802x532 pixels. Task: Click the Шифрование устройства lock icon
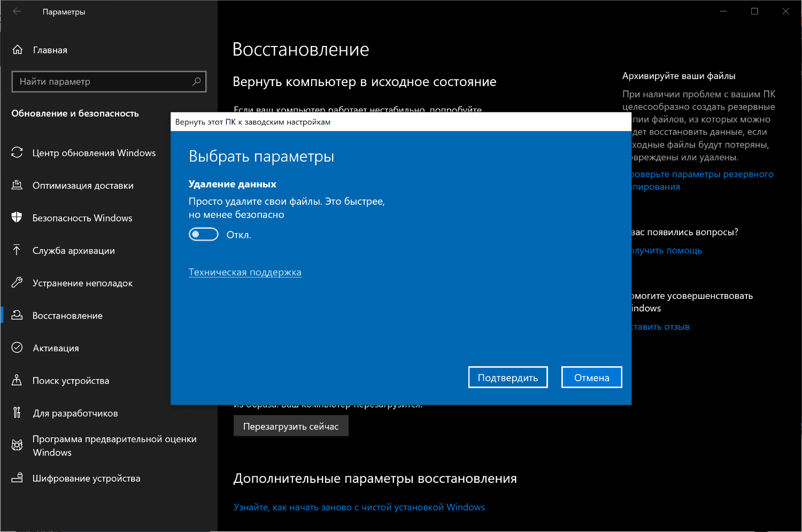[x=17, y=477]
